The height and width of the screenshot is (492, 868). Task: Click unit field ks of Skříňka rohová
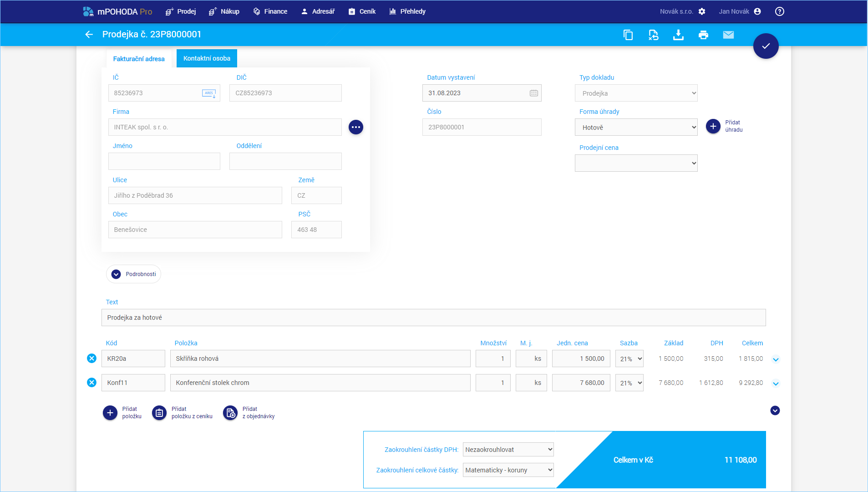coord(531,359)
